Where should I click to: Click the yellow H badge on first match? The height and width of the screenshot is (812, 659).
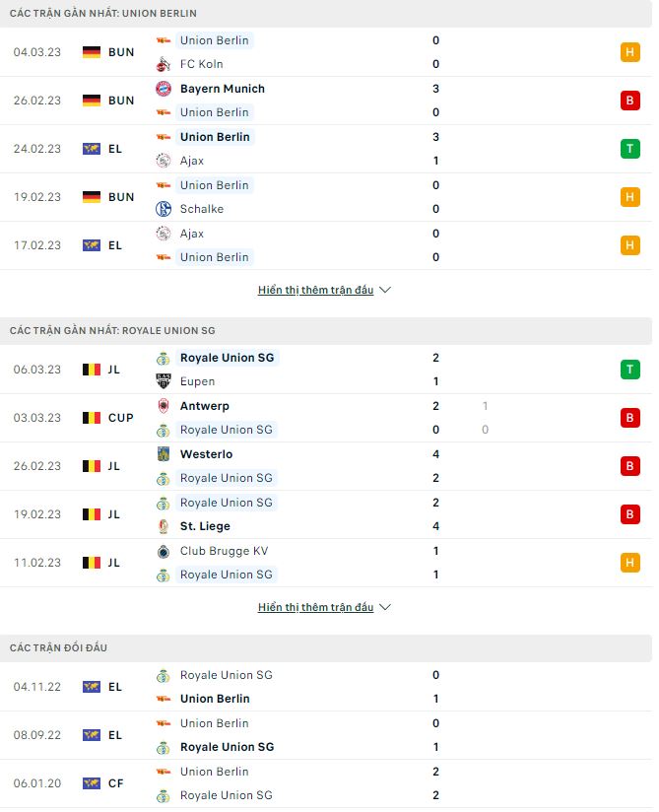pos(629,52)
